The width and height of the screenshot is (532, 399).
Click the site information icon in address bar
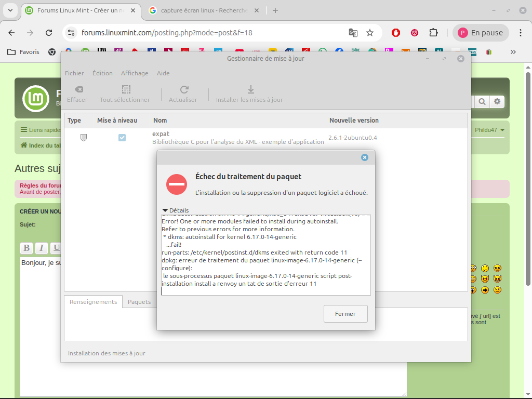pyautogui.click(x=71, y=33)
